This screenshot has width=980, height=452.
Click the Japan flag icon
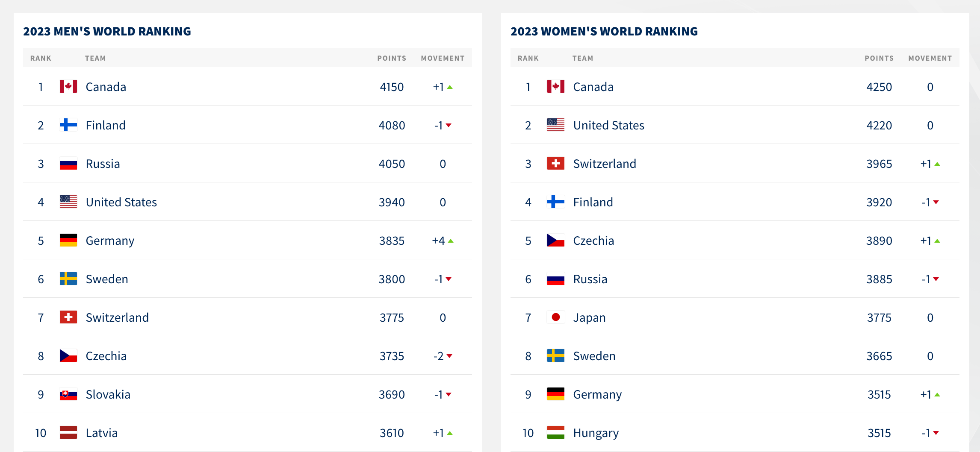pyautogui.click(x=556, y=317)
